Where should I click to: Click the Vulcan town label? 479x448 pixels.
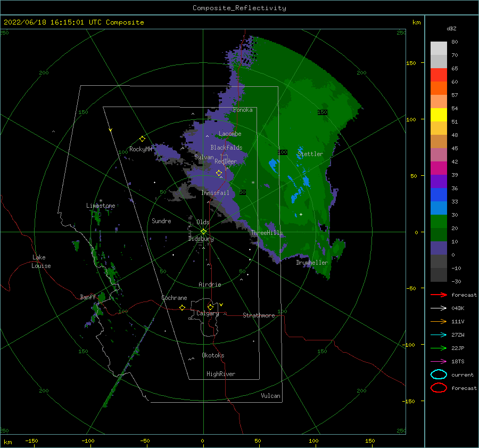(271, 396)
